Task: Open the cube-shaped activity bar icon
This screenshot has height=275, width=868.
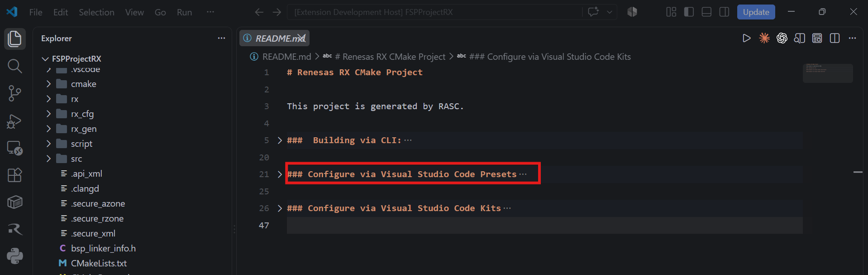Action: coord(14,202)
